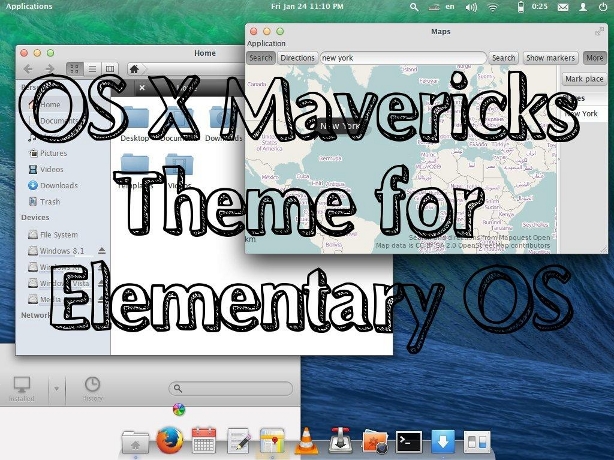The width and height of the screenshot is (614, 460).
Task: Toggle the Search mode button in Maps
Action: [x=260, y=58]
